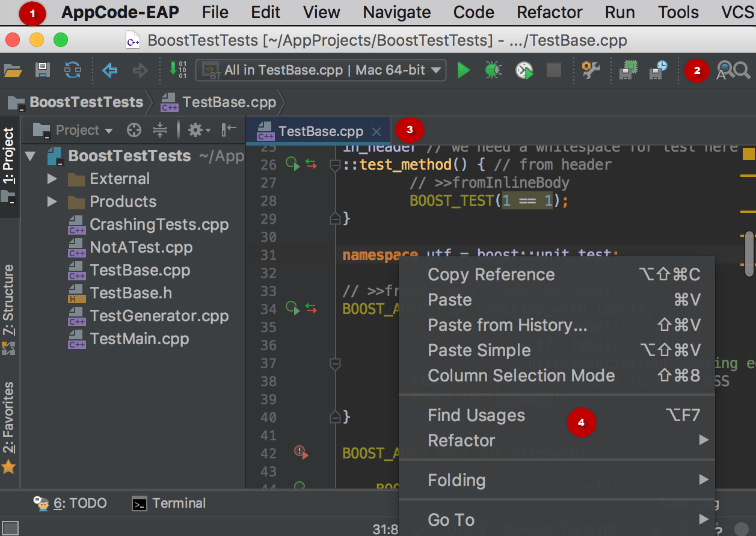756x536 pixels.
Task: Open build settings with the wrench icon
Action: point(591,70)
